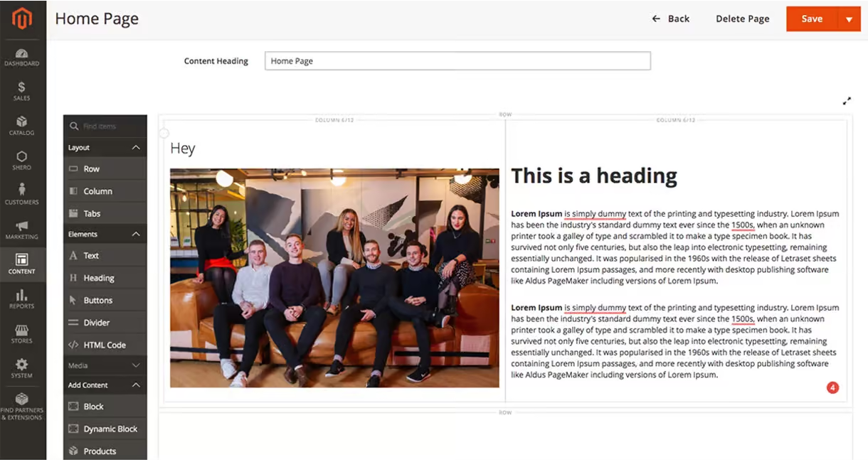The height and width of the screenshot is (462, 868).
Task: Go Back using the arrow link
Action: 670,19
